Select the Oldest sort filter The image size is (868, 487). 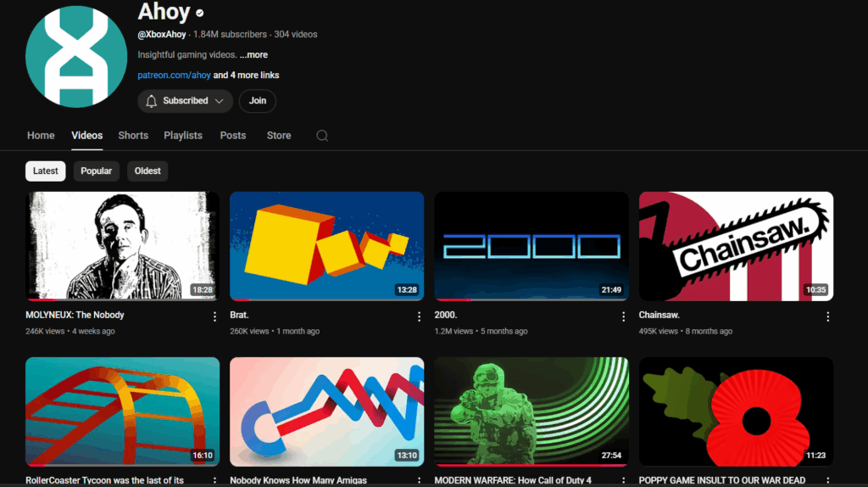pyautogui.click(x=147, y=171)
